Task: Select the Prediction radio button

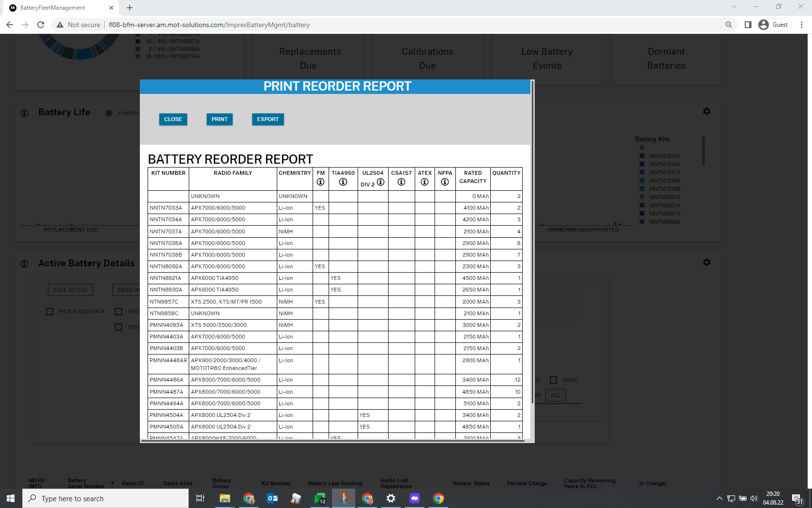Action: tap(109, 113)
